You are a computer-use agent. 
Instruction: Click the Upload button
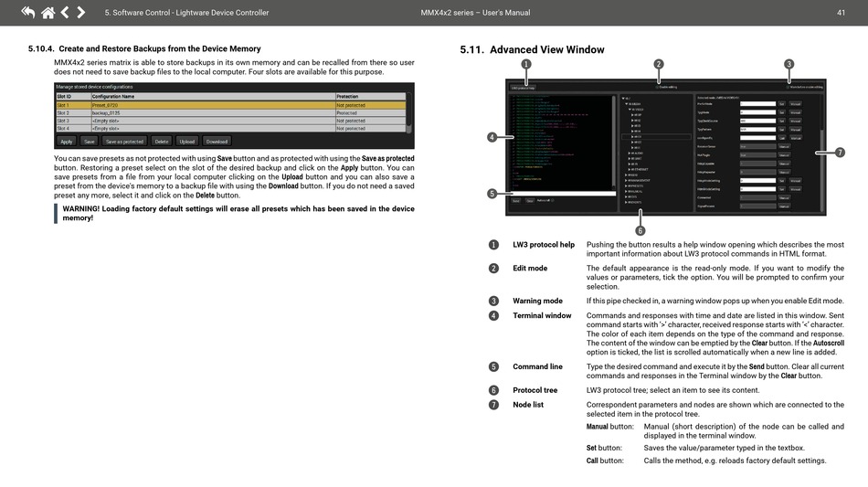(187, 142)
